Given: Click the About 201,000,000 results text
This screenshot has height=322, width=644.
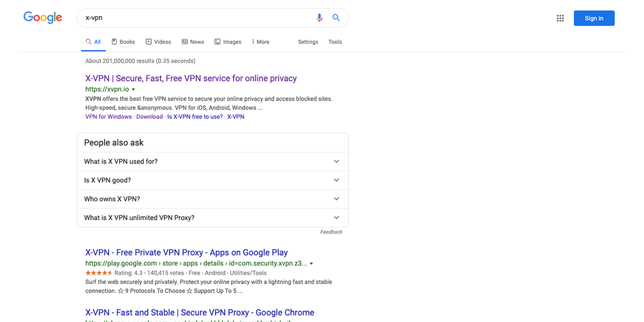Looking at the screenshot, I should tap(140, 61).
